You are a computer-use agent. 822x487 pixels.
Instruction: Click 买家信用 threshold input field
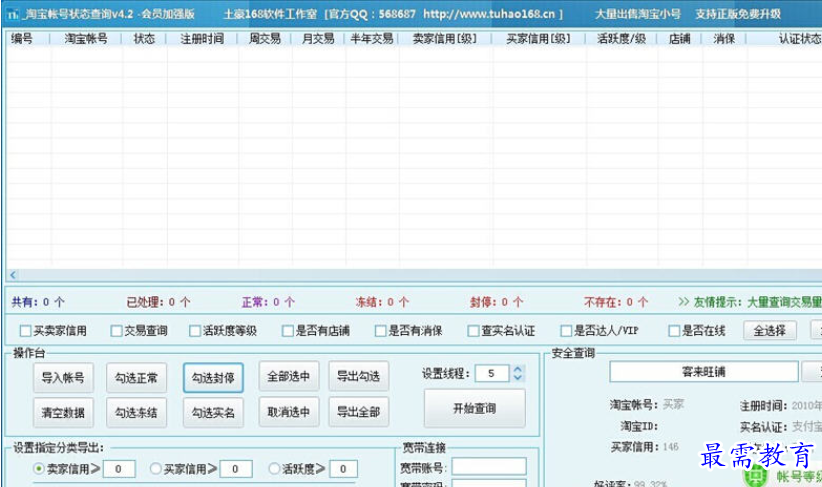point(236,469)
